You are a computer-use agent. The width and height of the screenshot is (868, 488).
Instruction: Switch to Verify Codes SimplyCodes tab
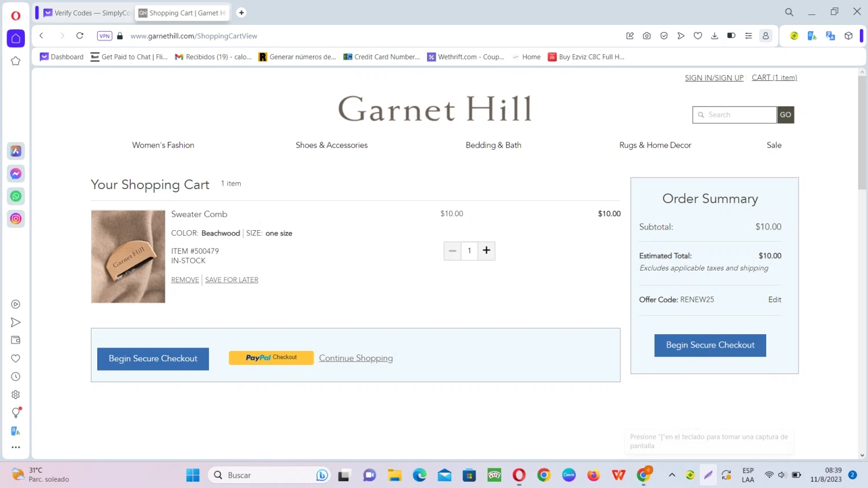tap(86, 13)
